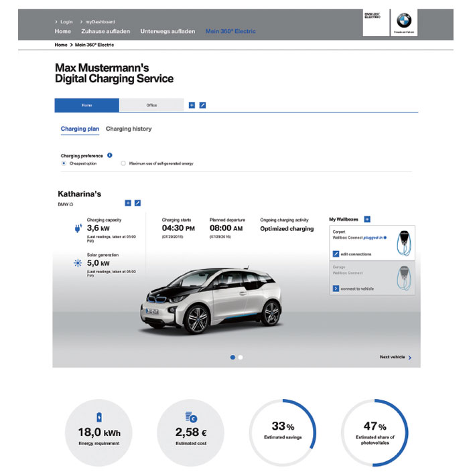Go to the first vehicle carousel dot
The width and height of the screenshot is (469, 476).
coord(232,358)
